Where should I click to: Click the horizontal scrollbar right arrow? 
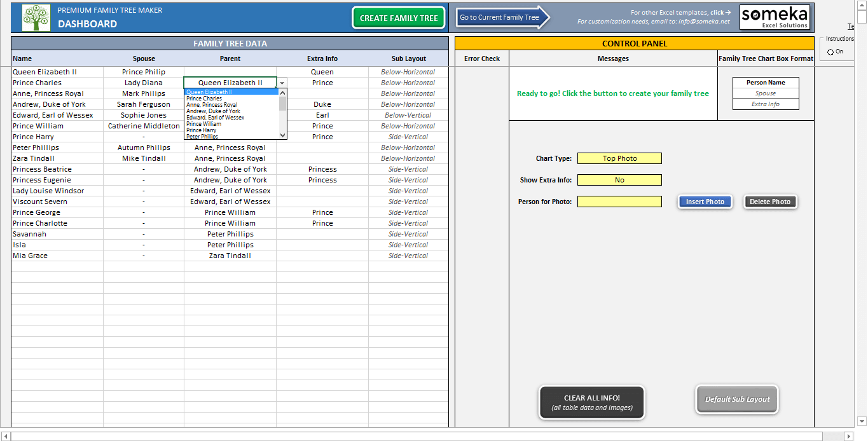[x=848, y=436]
